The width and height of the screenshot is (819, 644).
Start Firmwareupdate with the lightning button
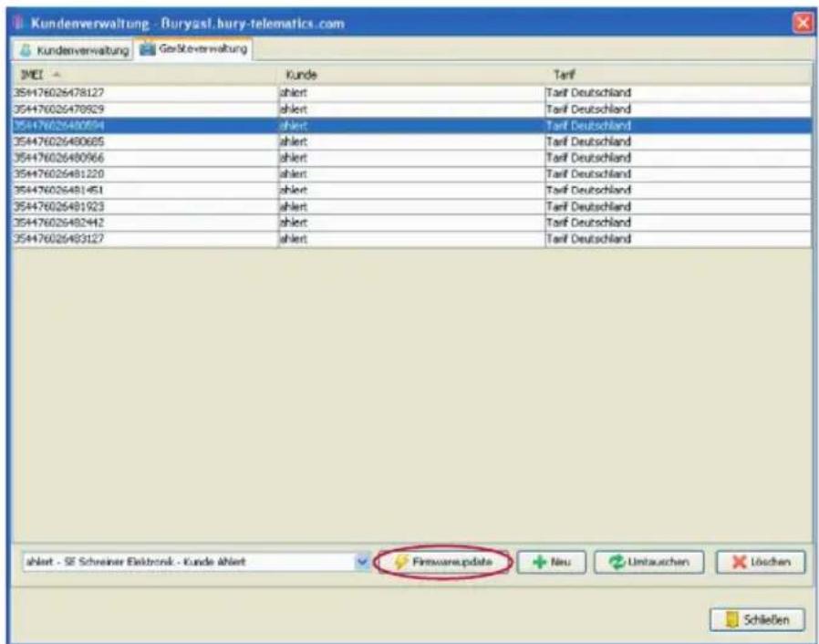click(442, 562)
